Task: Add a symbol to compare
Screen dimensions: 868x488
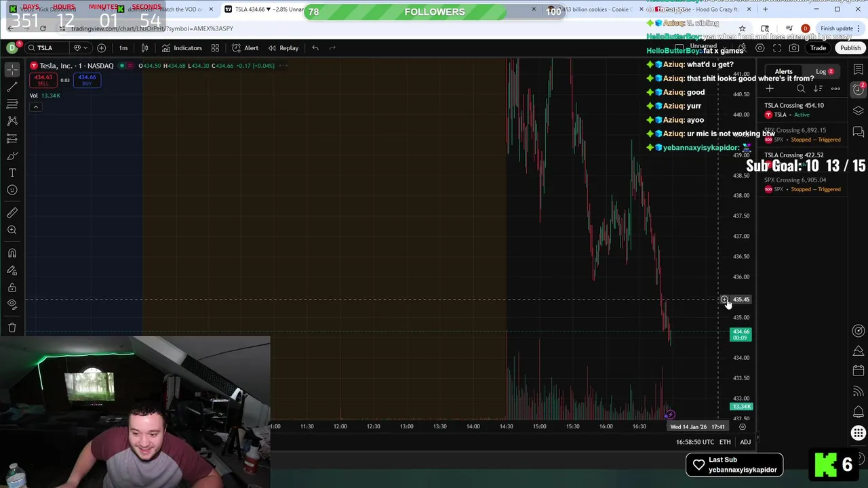Action: 101,47
